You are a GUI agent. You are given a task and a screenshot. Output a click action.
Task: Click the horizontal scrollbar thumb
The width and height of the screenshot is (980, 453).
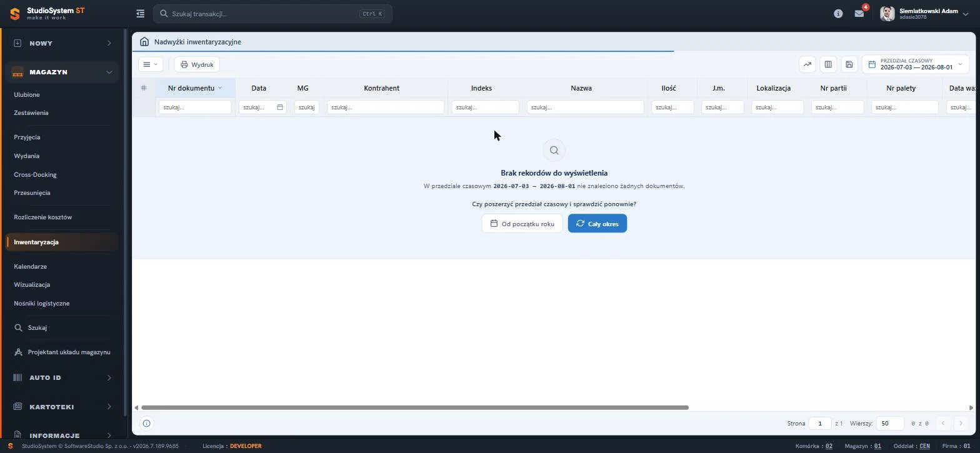(x=415, y=407)
